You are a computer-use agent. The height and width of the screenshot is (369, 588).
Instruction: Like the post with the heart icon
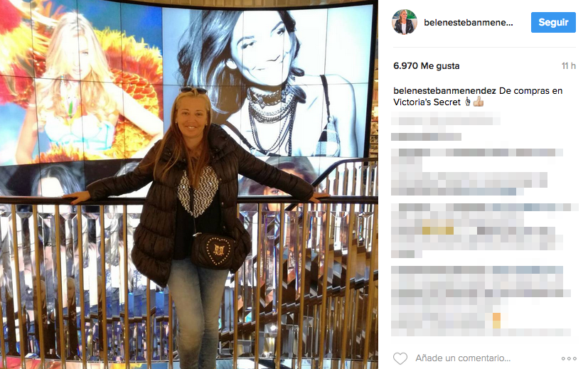tap(400, 358)
